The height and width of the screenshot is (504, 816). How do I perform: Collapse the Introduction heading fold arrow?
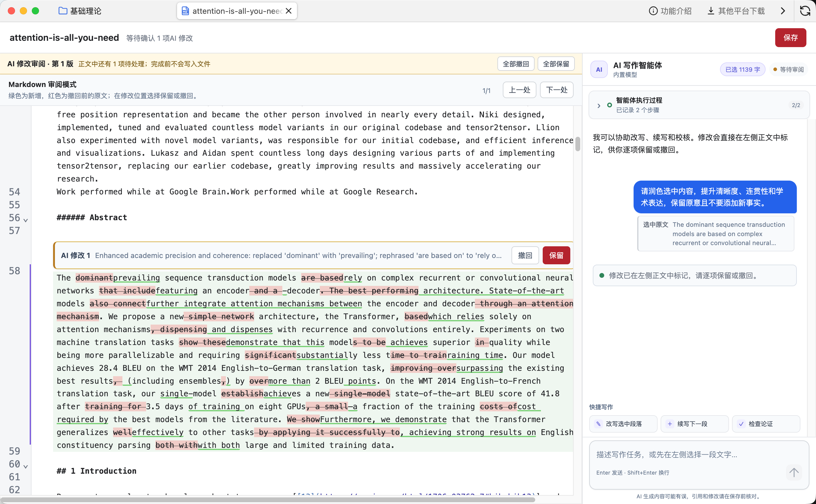pyautogui.click(x=26, y=467)
